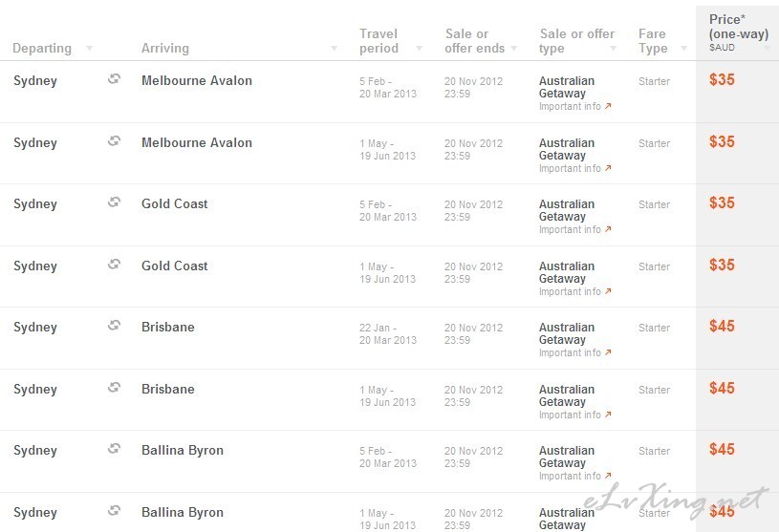Expand the Travel period sort arrow
The height and width of the screenshot is (532, 779).
coord(419,48)
